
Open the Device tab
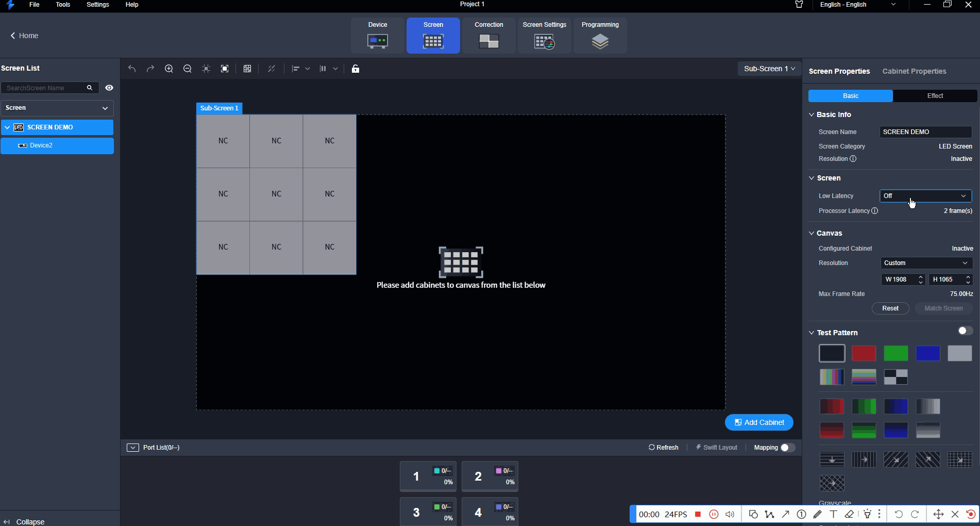[x=378, y=36]
